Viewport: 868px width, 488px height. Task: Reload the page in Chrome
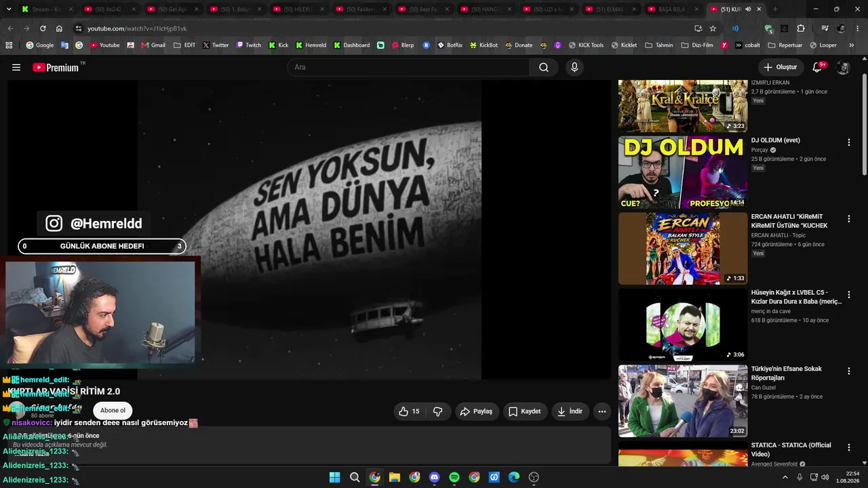43,28
